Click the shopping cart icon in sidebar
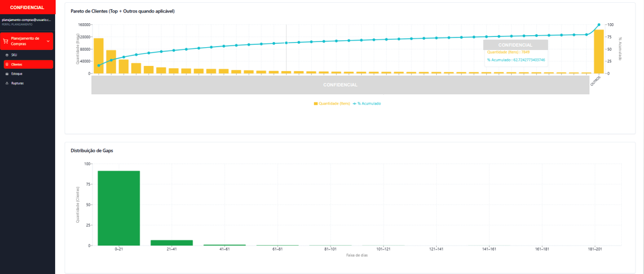 (x=6, y=41)
